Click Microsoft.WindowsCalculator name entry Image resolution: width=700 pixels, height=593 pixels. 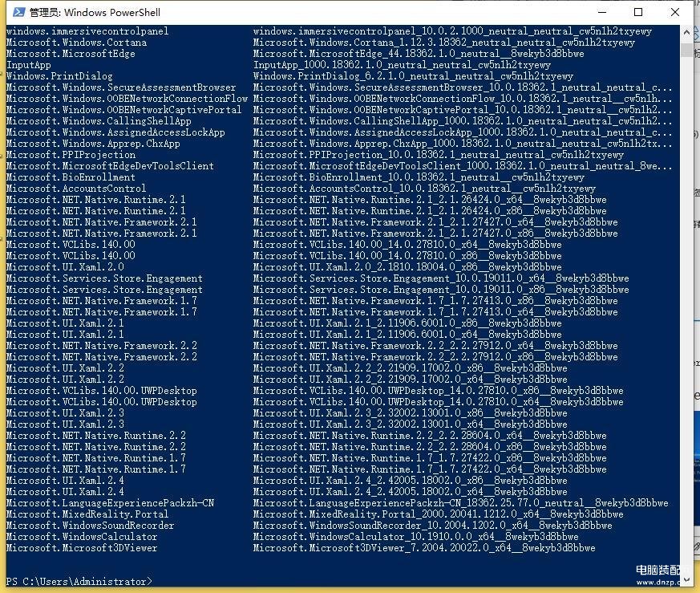pyautogui.click(x=82, y=536)
